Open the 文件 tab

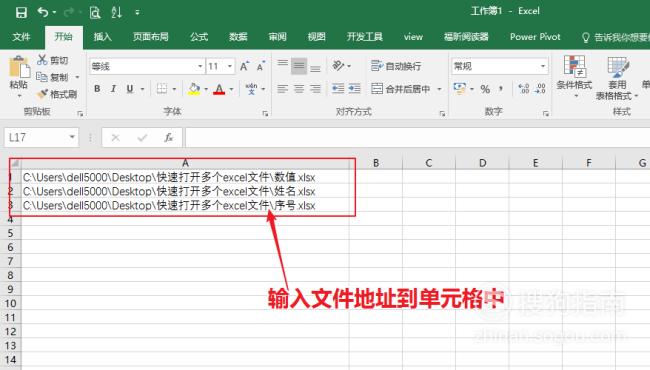21,37
